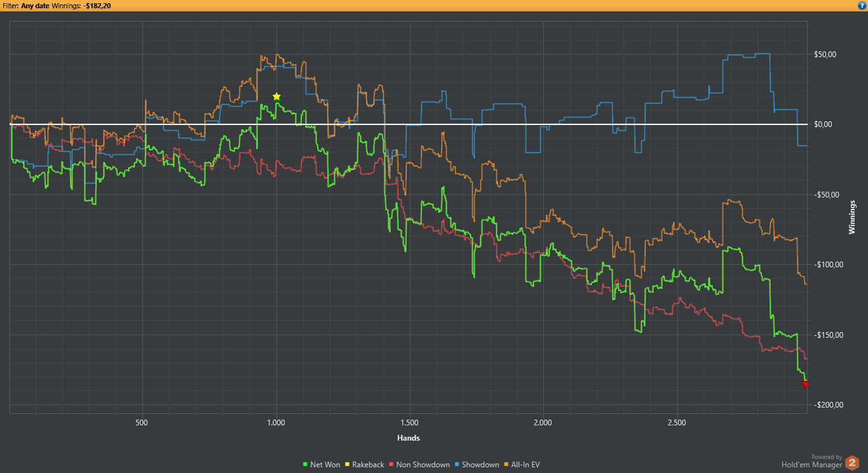868x473 pixels.
Task: Click the "2.500" x-axis label
Action: click(677, 422)
